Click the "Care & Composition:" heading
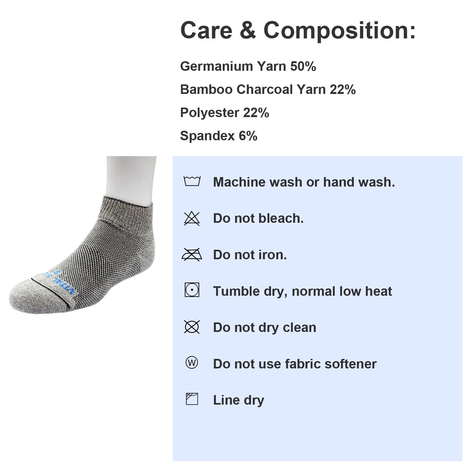This screenshot has width=476, height=476. [298, 30]
